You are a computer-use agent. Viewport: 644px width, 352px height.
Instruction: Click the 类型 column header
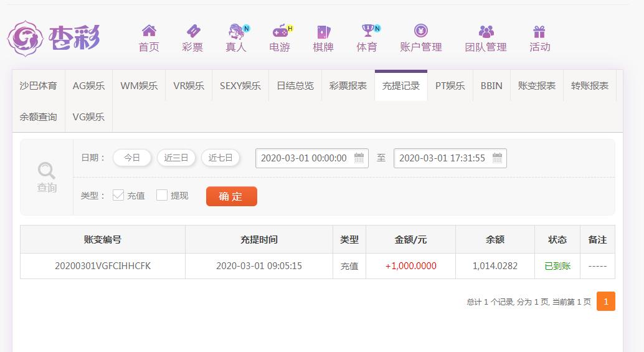coord(349,239)
